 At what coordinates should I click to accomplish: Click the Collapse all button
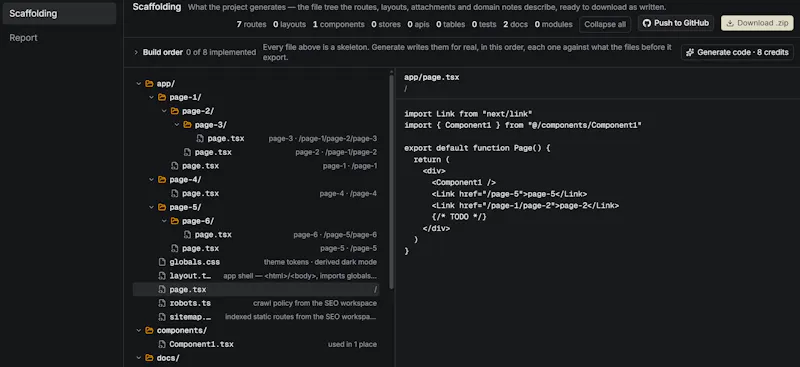[x=605, y=24]
